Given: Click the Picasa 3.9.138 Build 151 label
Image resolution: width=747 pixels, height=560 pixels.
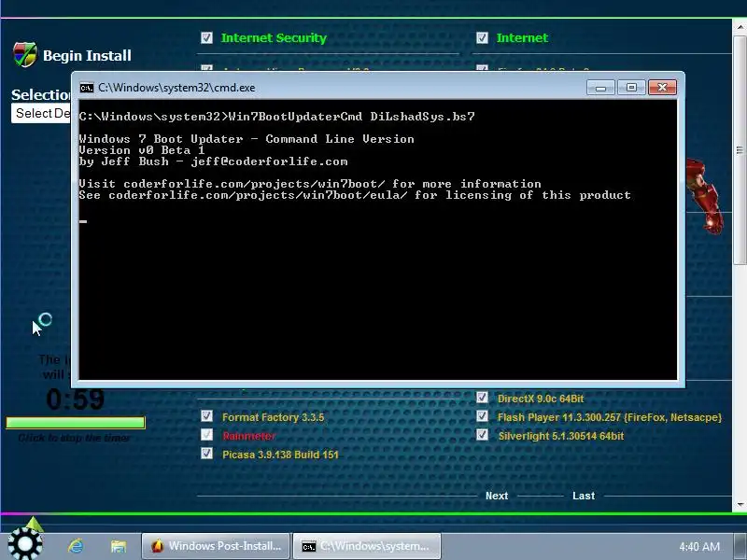Looking at the screenshot, I should click(x=280, y=455).
